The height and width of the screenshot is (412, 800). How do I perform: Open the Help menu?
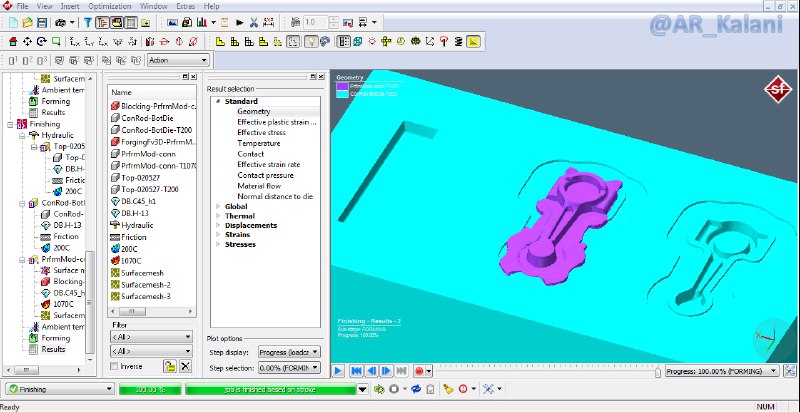tap(212, 6)
